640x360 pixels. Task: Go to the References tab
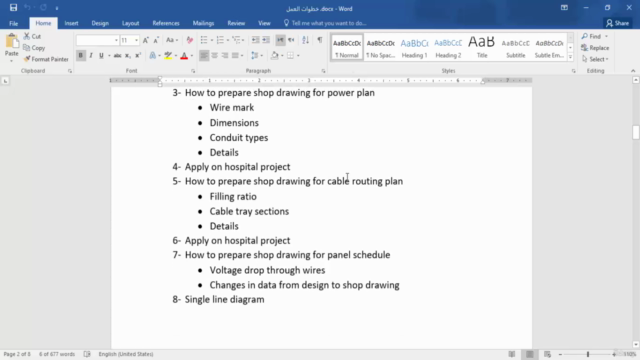[166, 23]
